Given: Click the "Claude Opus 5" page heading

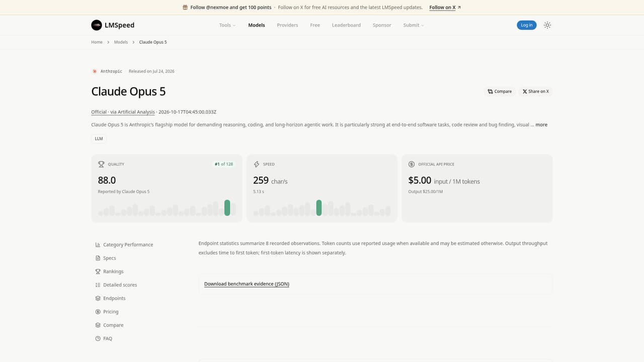Looking at the screenshot, I should pos(128,92).
